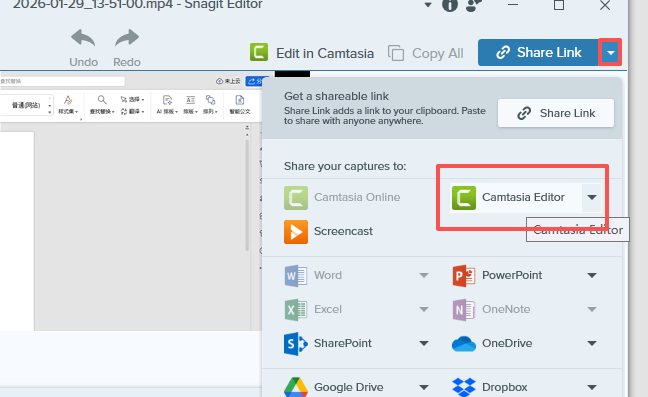Open the Excel dropdown arrow
The width and height of the screenshot is (648, 397).
(424, 309)
